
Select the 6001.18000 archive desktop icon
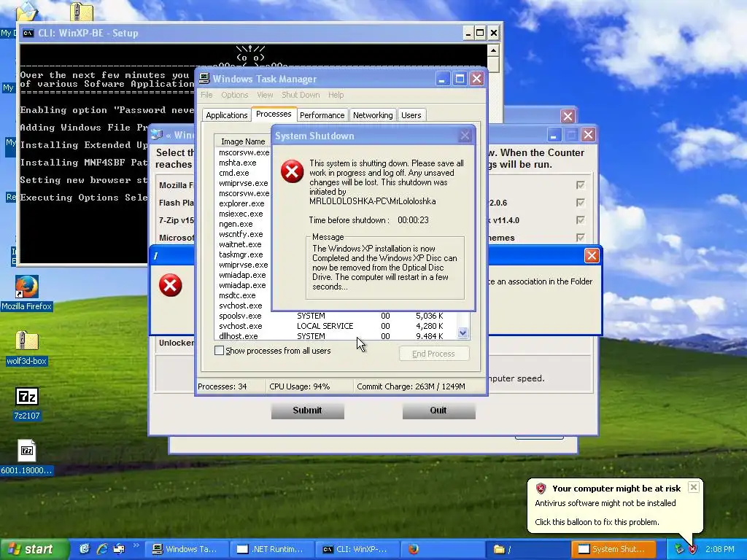(27, 457)
